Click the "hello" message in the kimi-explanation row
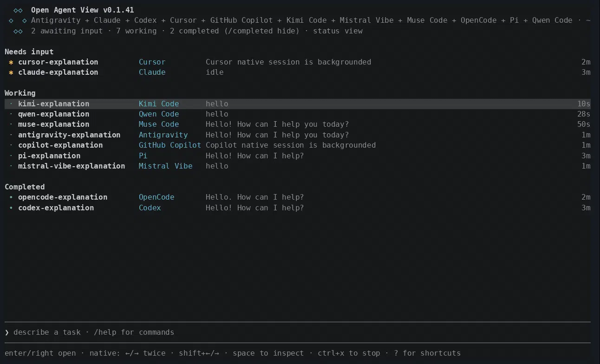600x364 pixels. click(217, 104)
